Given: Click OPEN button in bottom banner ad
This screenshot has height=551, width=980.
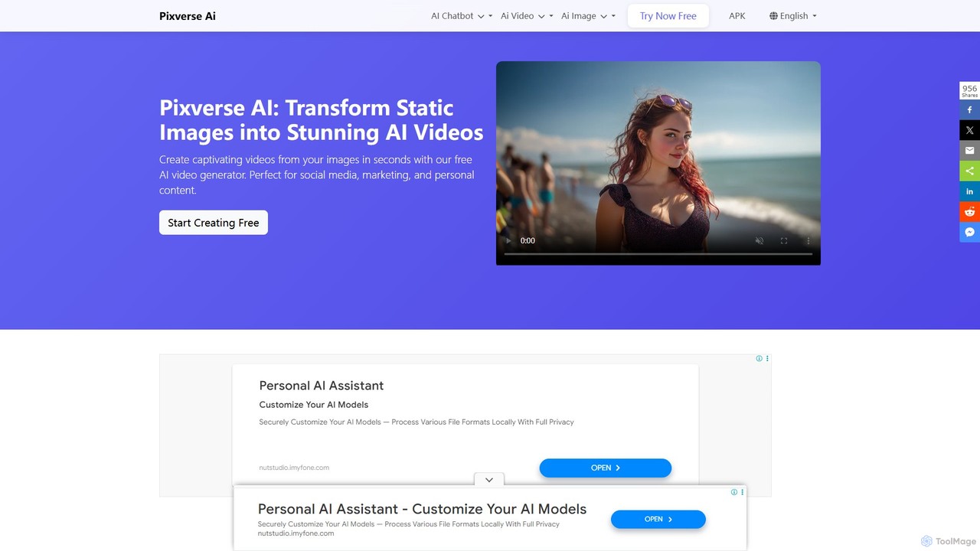Looking at the screenshot, I should point(658,519).
